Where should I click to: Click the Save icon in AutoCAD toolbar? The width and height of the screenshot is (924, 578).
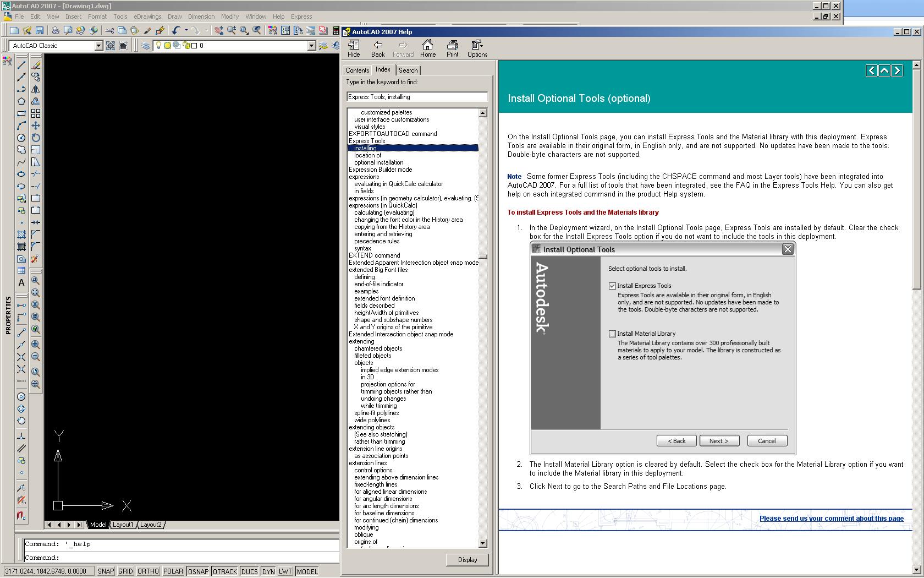coord(40,31)
